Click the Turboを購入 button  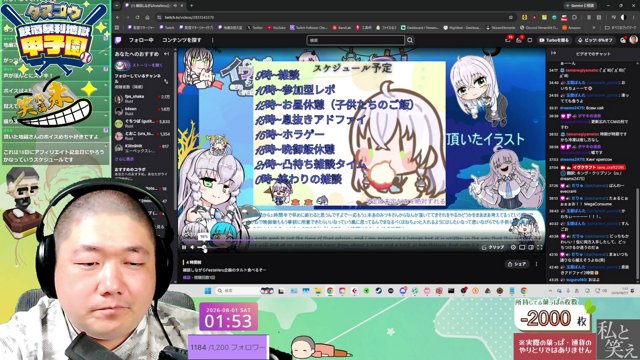[554, 40]
